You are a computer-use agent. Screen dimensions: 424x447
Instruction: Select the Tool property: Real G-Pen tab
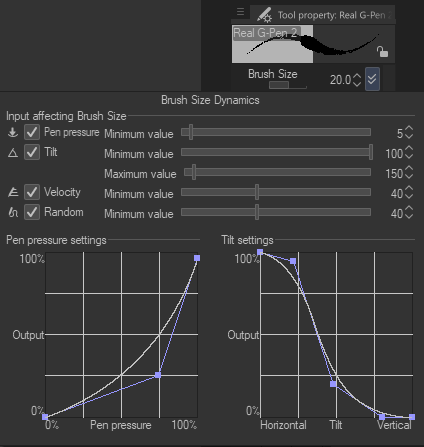coord(323,15)
